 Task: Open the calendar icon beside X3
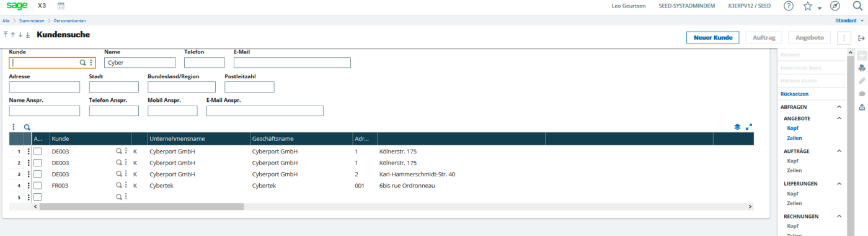click(61, 6)
